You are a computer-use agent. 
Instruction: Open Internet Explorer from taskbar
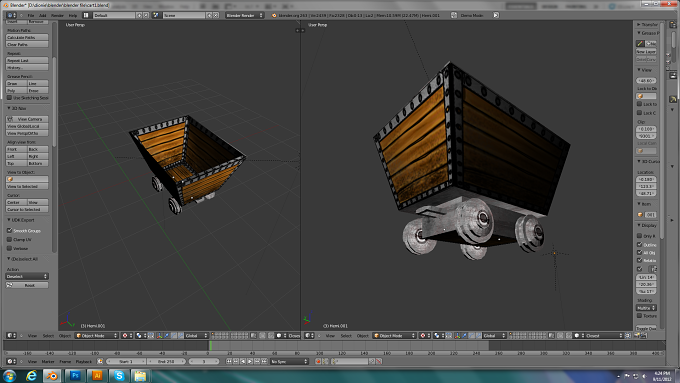point(31,376)
